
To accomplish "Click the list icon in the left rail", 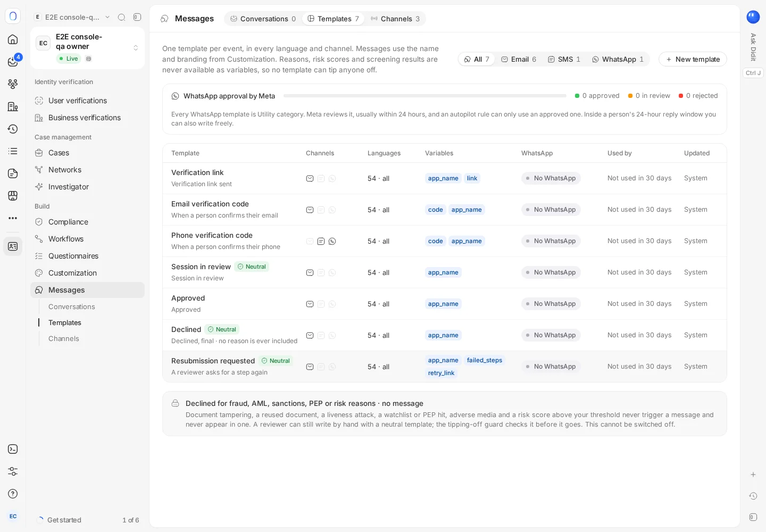I will pyautogui.click(x=13, y=151).
